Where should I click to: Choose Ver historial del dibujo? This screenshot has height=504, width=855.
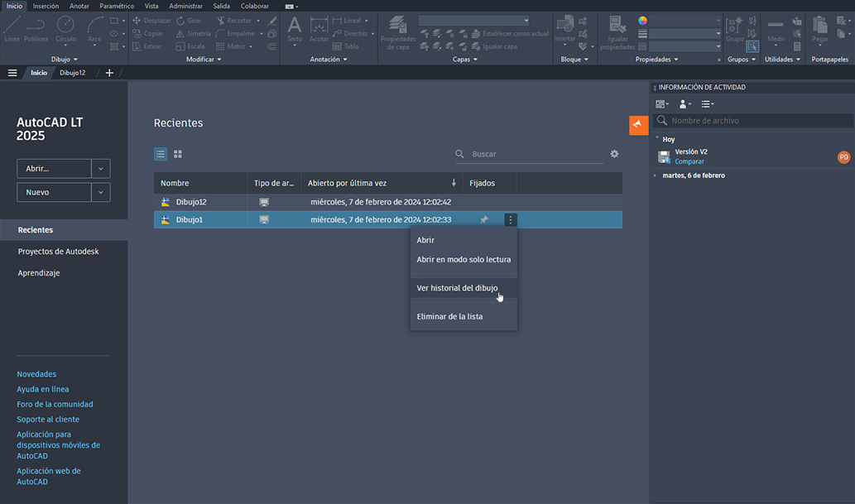464,288
